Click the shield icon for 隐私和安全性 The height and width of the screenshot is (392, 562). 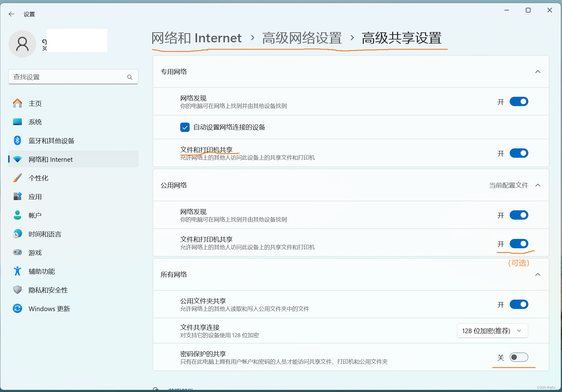pos(17,290)
